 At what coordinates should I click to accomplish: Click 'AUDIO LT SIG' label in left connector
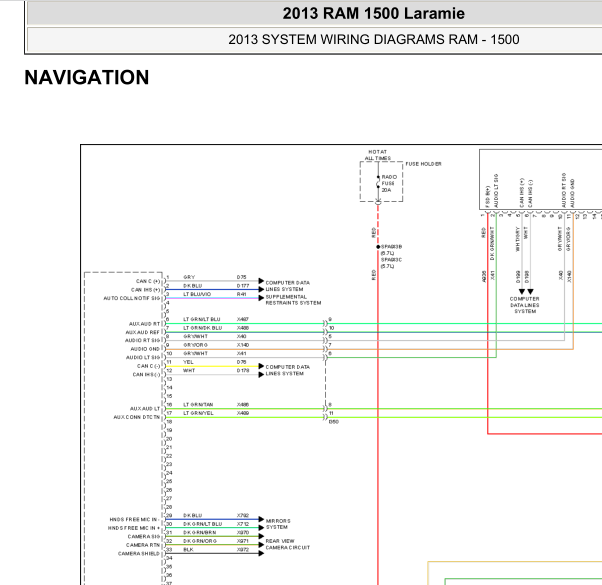(143, 357)
